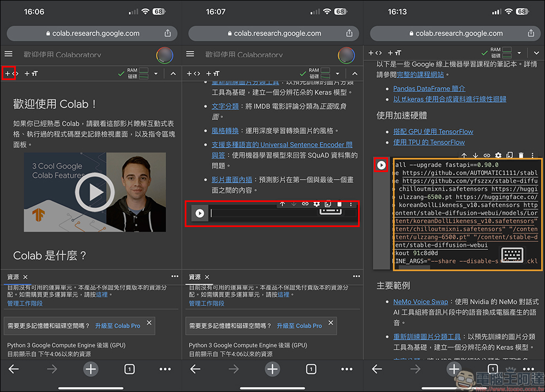Play the 3 Cool Google Colab Features video
545x392 pixels.
94,192
